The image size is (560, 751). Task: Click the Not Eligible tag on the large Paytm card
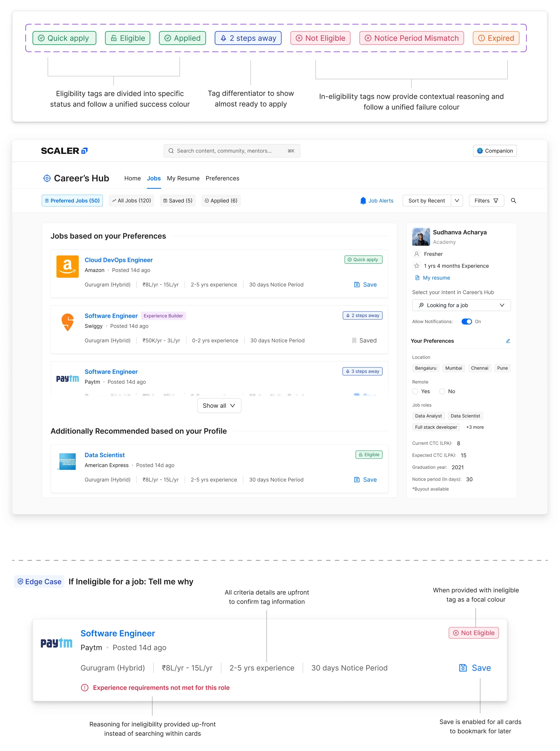473,633
